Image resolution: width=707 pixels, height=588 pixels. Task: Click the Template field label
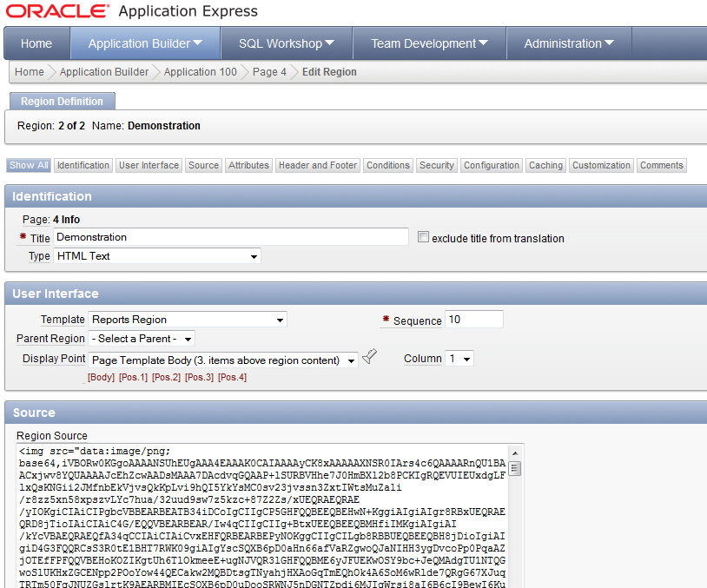click(x=63, y=320)
